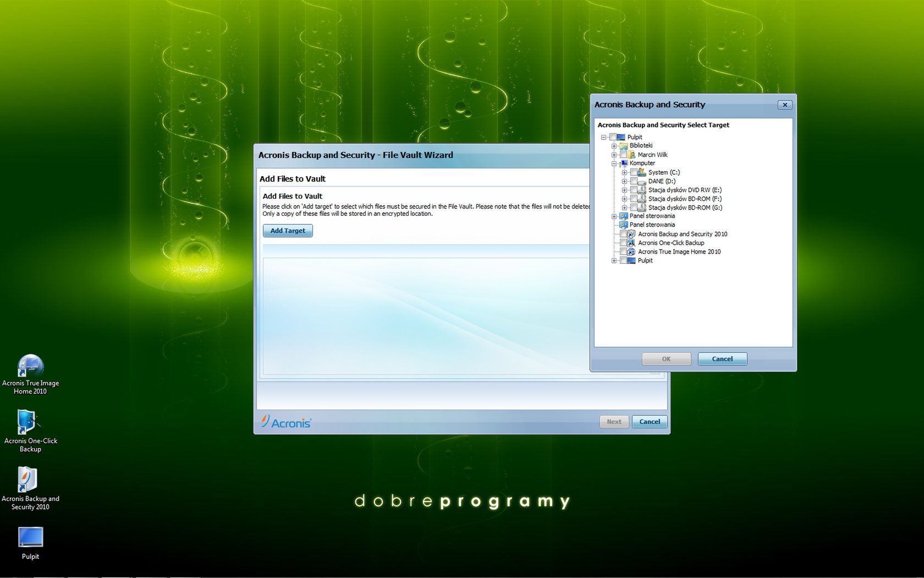Click Next in the File Vault Wizard
Viewport: 924px width, 578px height.
click(x=614, y=422)
